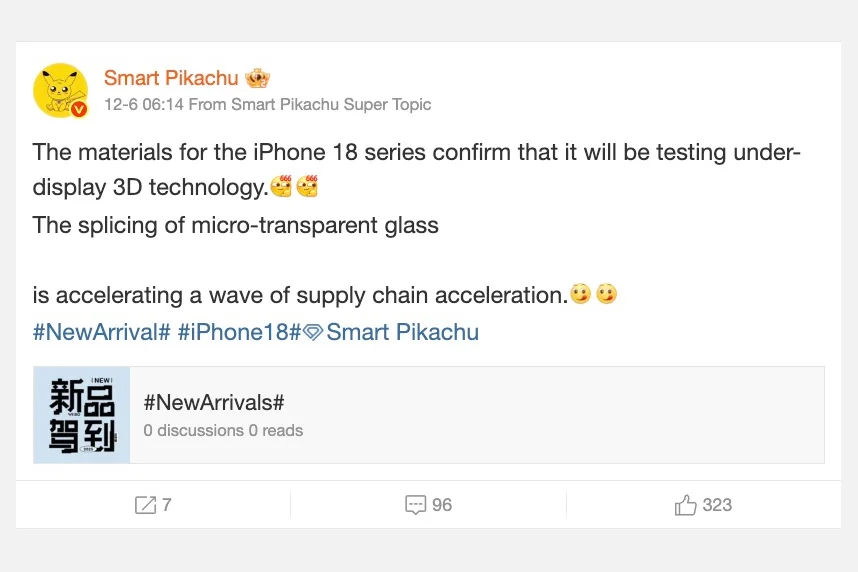The width and height of the screenshot is (858, 572).
Task: Click the first emoji after "acceleration."
Action: (580, 295)
